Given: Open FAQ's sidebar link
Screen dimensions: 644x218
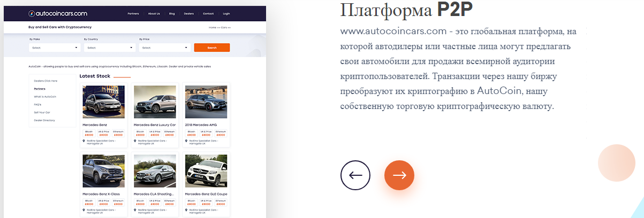Looking at the screenshot, I should [37, 105].
